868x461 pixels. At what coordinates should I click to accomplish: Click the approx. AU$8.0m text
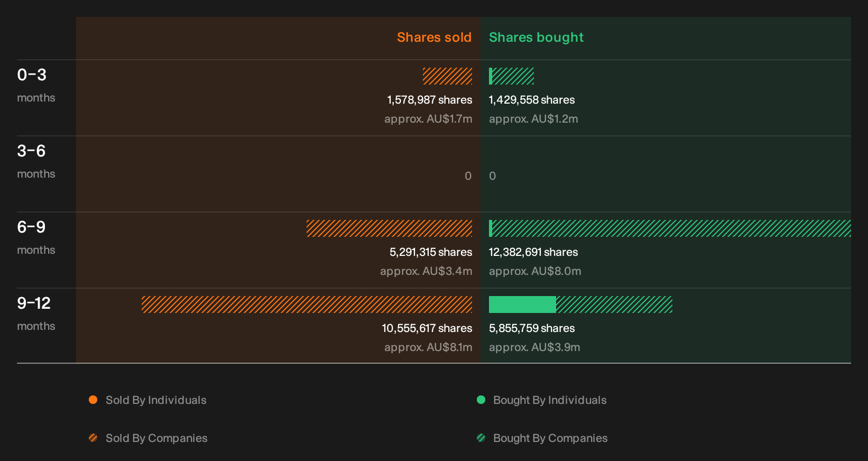pos(535,271)
